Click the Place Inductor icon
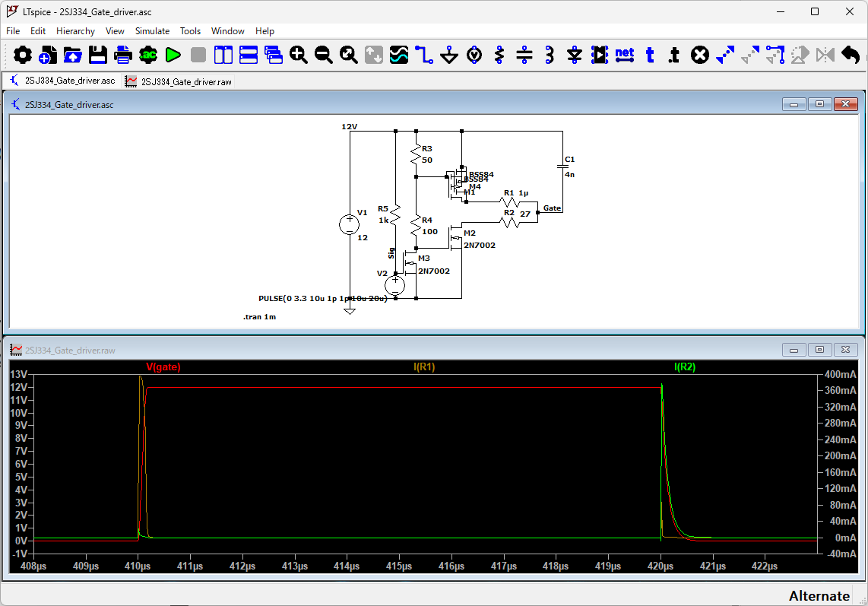 [x=550, y=55]
